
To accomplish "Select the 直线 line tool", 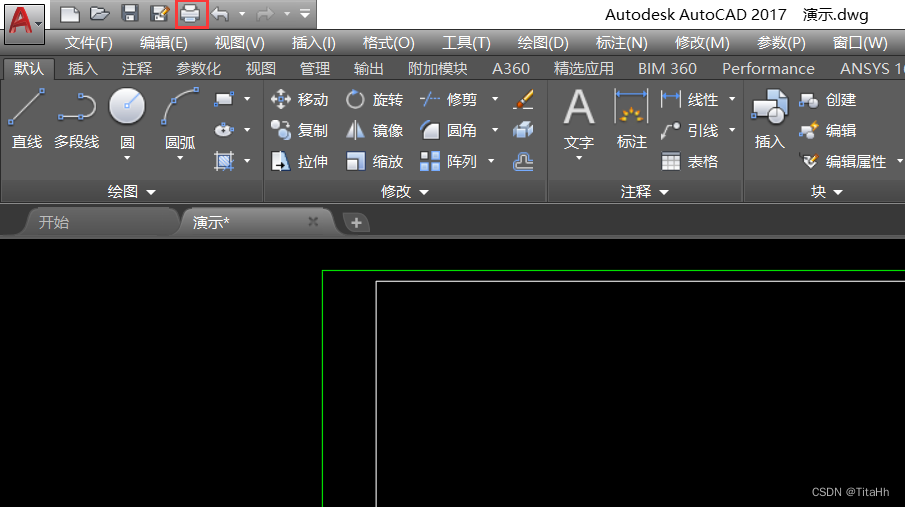I will [x=27, y=118].
